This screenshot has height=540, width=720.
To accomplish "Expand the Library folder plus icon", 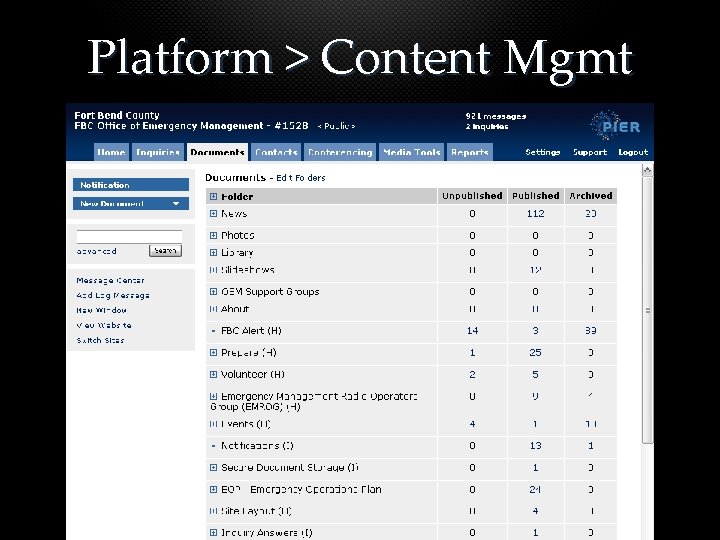I will point(213,253).
